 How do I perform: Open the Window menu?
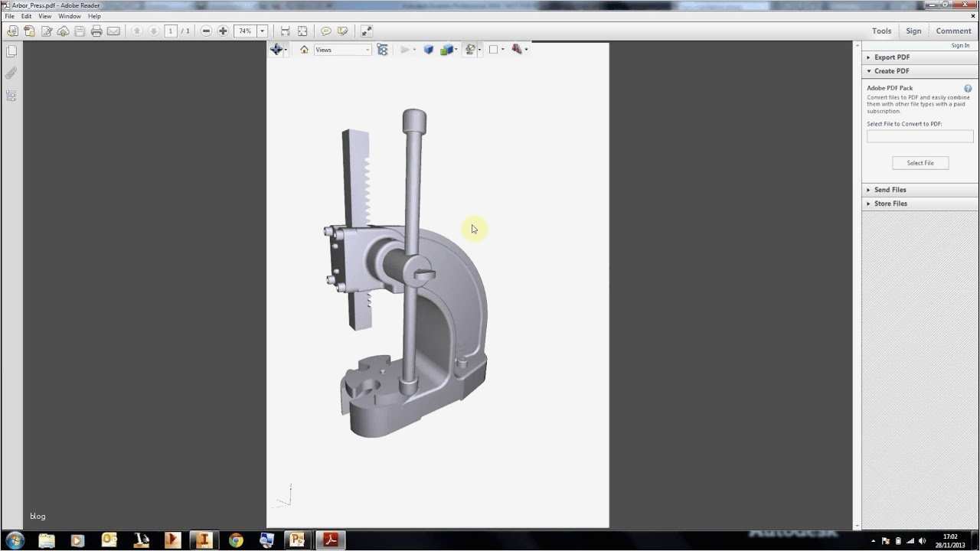point(70,16)
